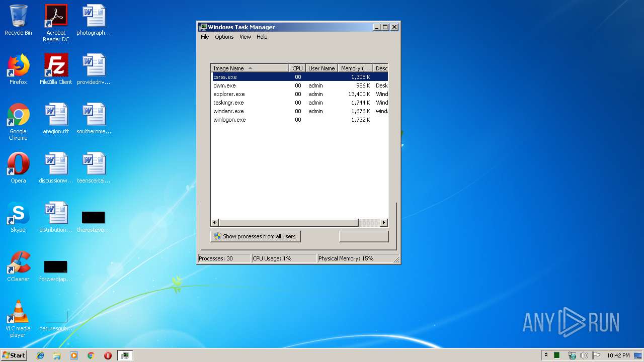The image size is (644, 362).
Task: Open Action Center flag tray icon
Action: click(596, 355)
